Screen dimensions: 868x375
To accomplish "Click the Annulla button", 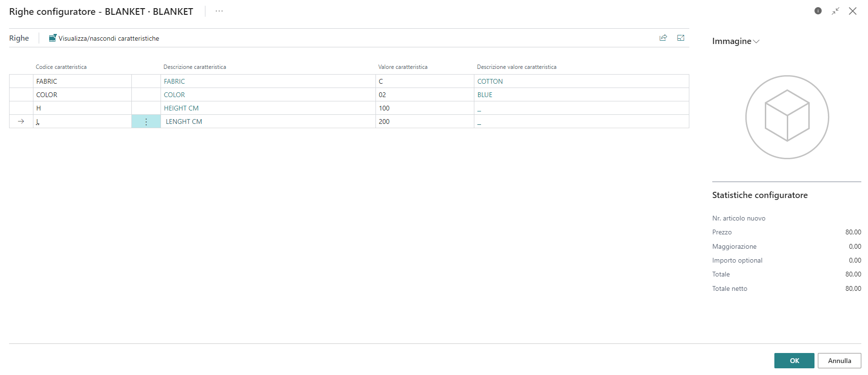I will click(839, 361).
